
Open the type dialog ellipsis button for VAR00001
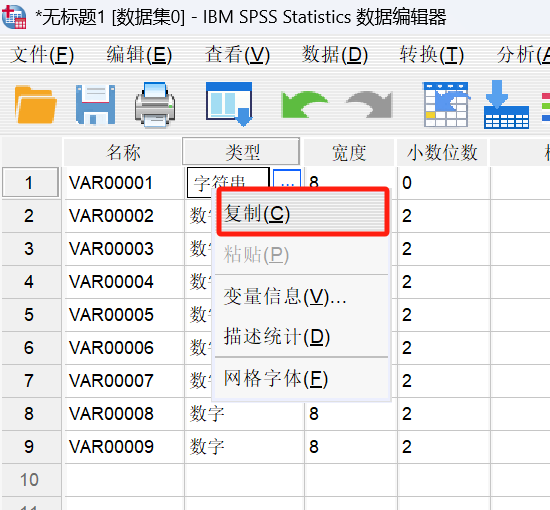[287, 182]
